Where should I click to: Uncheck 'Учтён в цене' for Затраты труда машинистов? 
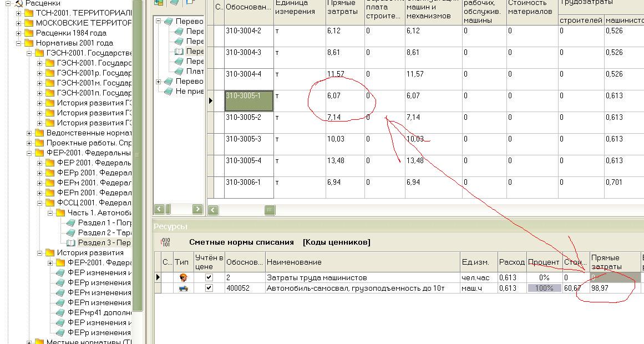pos(209,277)
